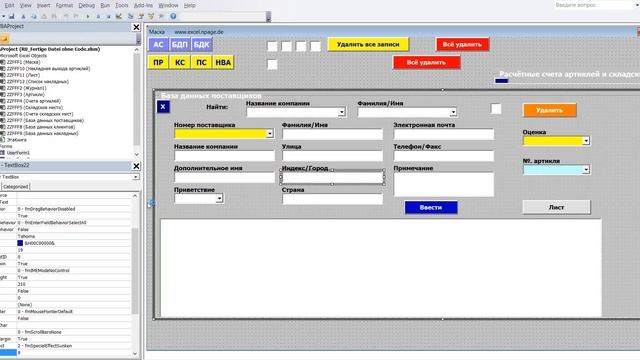
Task: Open the Format menu
Action: 64,5
